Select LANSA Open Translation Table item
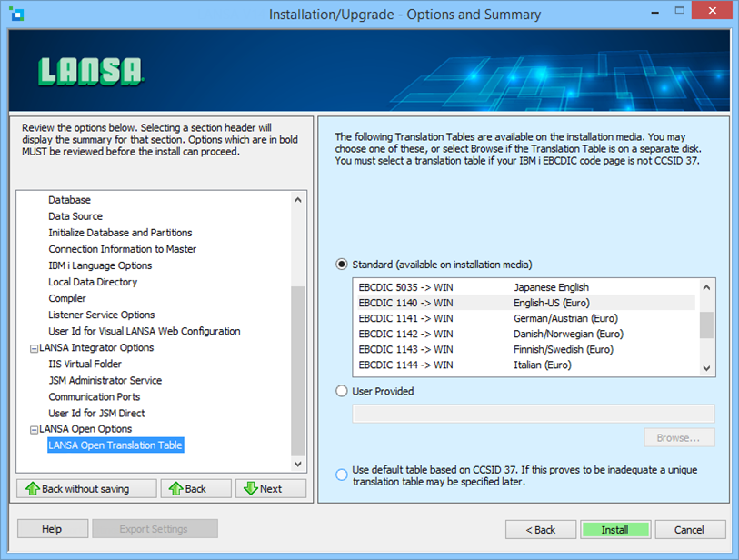The image size is (739, 560). 115,445
